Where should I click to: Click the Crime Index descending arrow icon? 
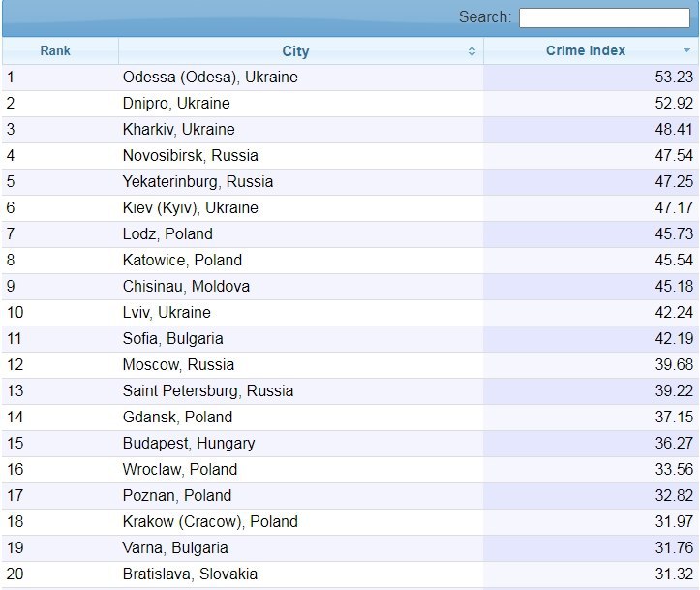click(x=686, y=50)
